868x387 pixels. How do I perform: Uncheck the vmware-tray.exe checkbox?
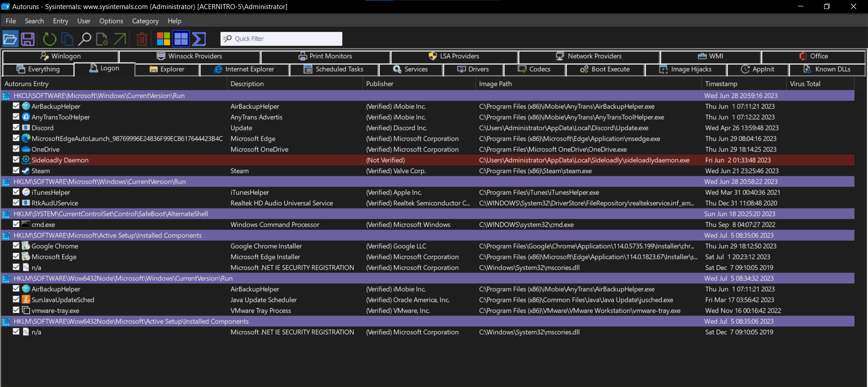16,310
